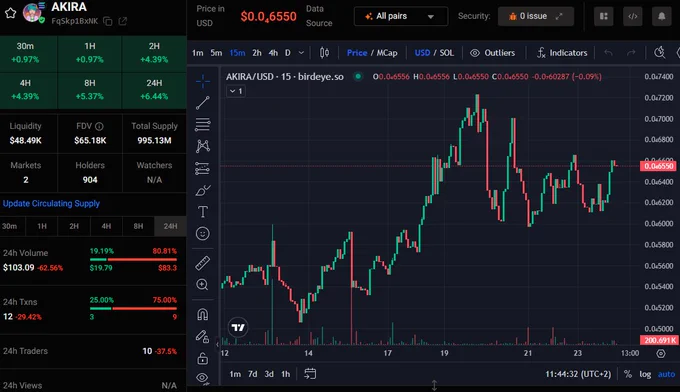Viewport: 680px width, 392px height.
Task: Open token address in external explorer
Action: coord(123,21)
